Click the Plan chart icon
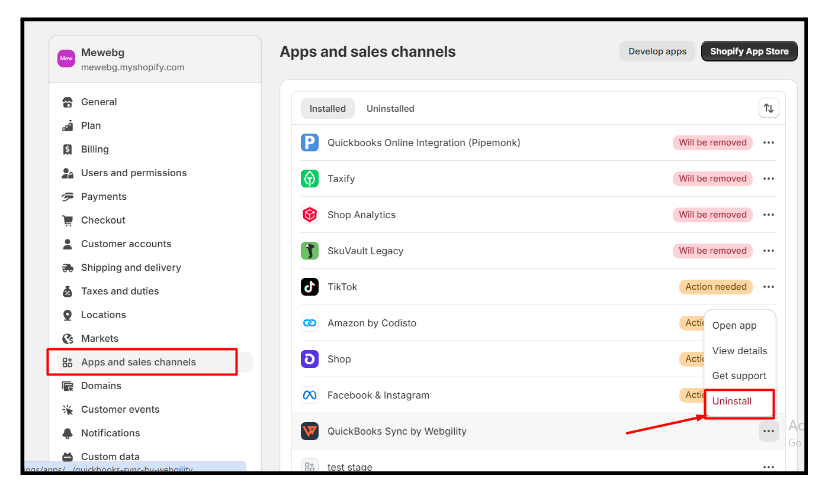The image size is (824, 492). pyautogui.click(x=67, y=126)
